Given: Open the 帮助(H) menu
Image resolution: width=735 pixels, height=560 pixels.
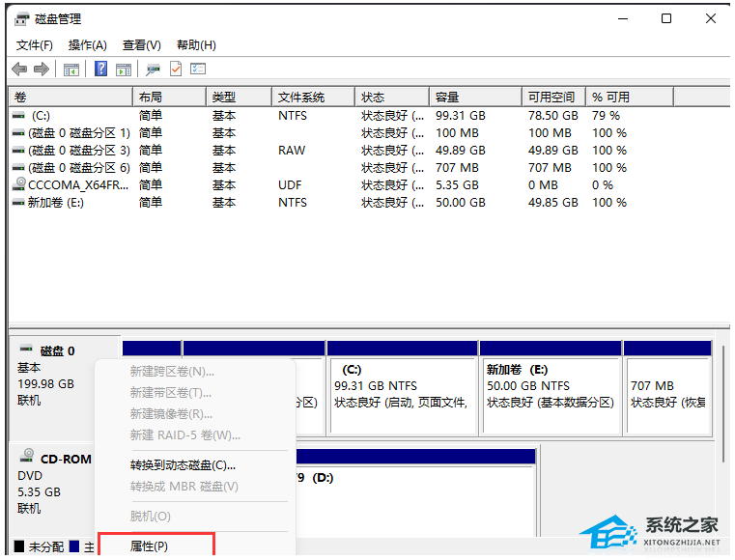Looking at the screenshot, I should [196, 45].
